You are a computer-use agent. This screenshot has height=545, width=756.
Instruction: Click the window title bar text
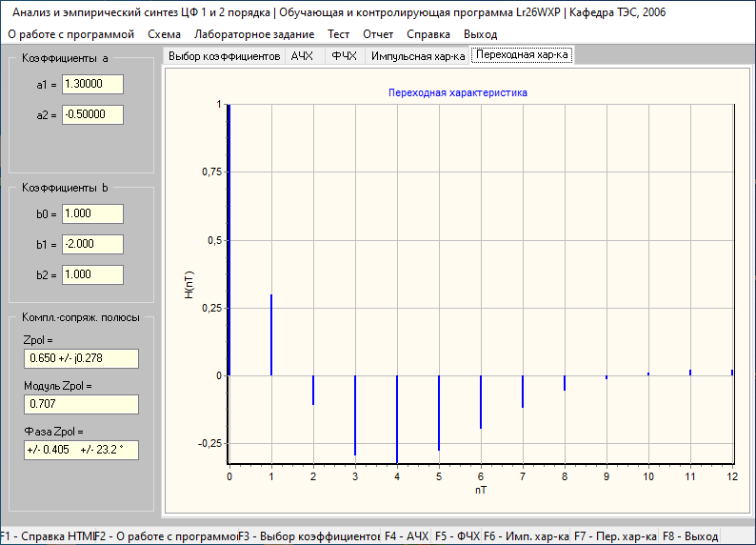339,12
